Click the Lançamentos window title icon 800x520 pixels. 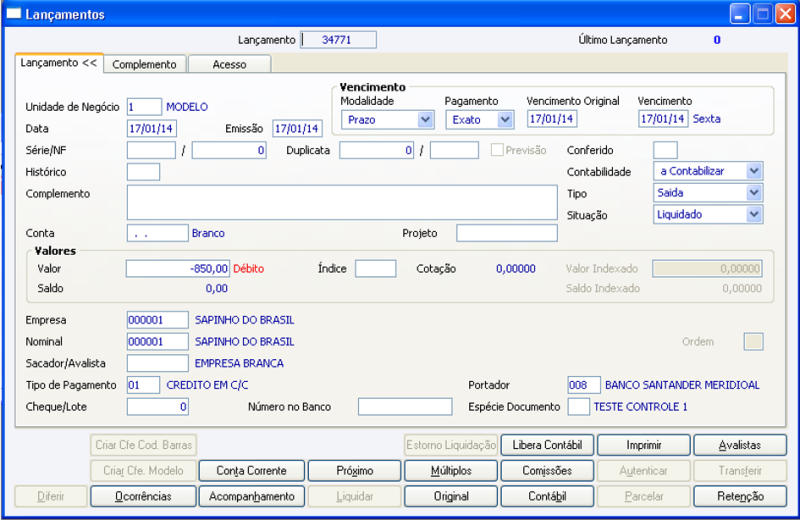click(x=14, y=14)
